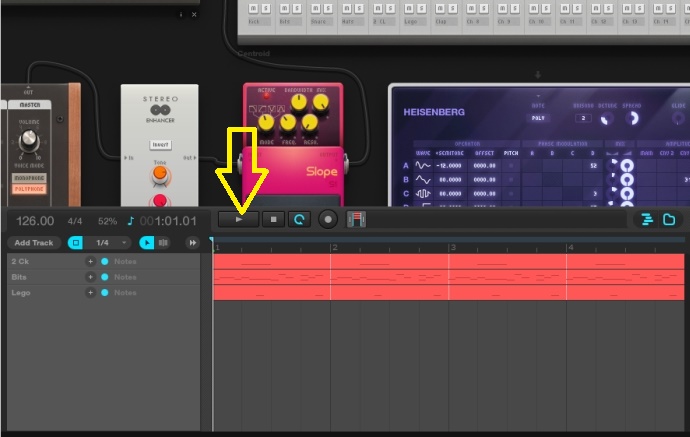The height and width of the screenshot is (437, 690).
Task: Adjust the Slope pedal Bandwidth knob
Action: tap(299, 103)
